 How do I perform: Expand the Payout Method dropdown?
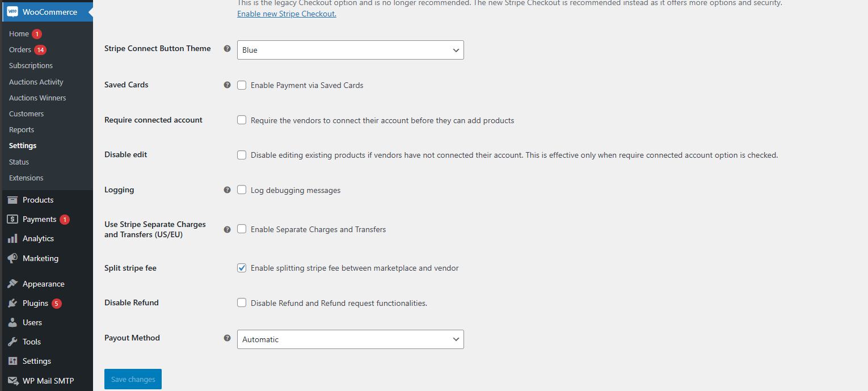pos(351,339)
